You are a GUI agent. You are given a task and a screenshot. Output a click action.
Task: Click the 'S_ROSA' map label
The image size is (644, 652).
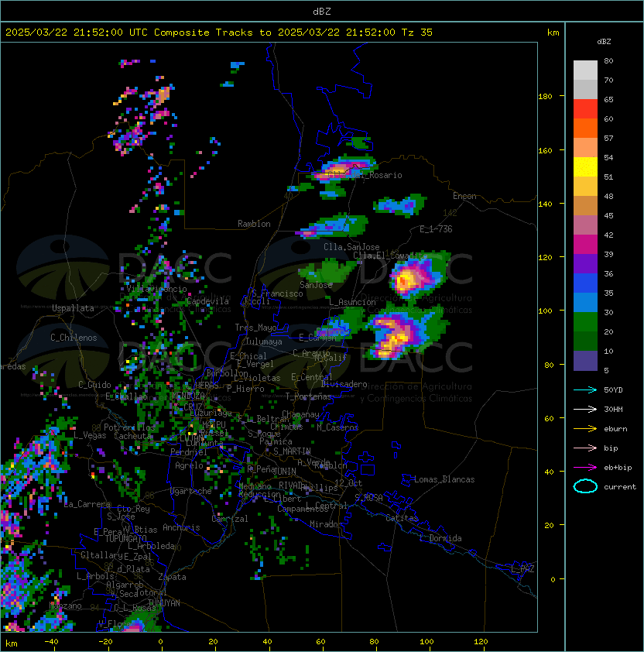point(368,497)
